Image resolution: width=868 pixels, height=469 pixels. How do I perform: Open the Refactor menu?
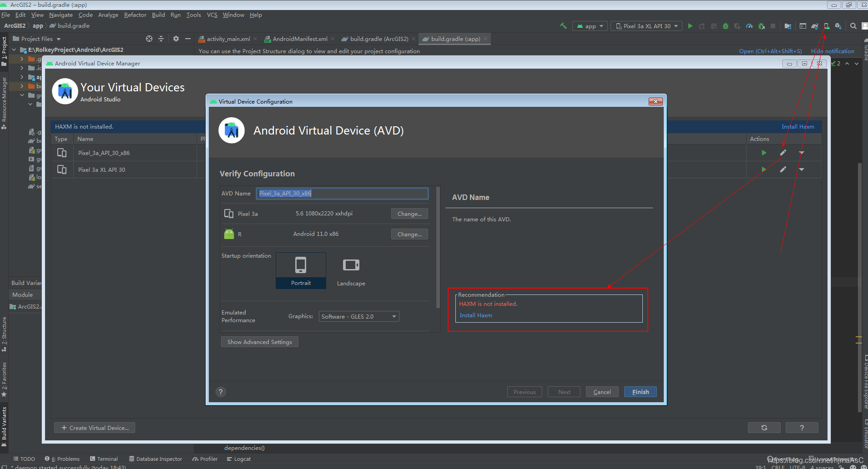135,15
